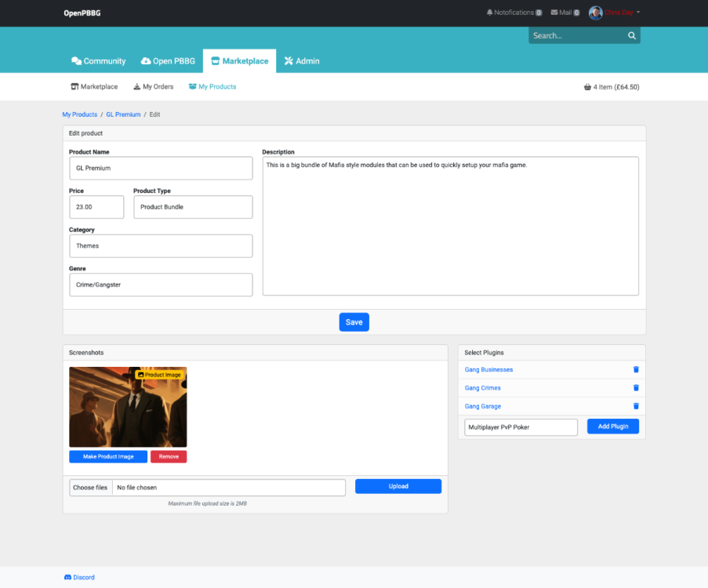The image size is (708, 588).
Task: Switch to the Community tab
Action: click(98, 61)
